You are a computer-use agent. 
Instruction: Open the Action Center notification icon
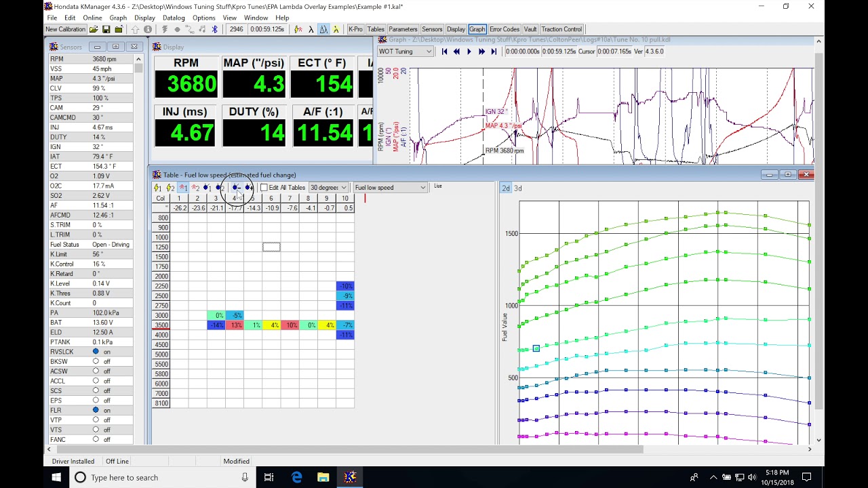coord(807,477)
